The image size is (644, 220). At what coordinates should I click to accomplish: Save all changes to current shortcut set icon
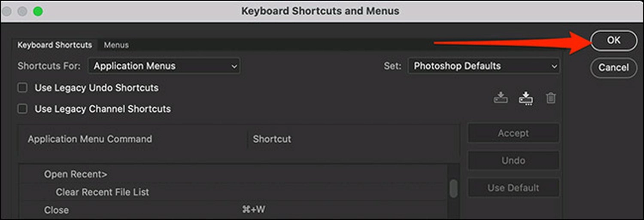pyautogui.click(x=500, y=98)
